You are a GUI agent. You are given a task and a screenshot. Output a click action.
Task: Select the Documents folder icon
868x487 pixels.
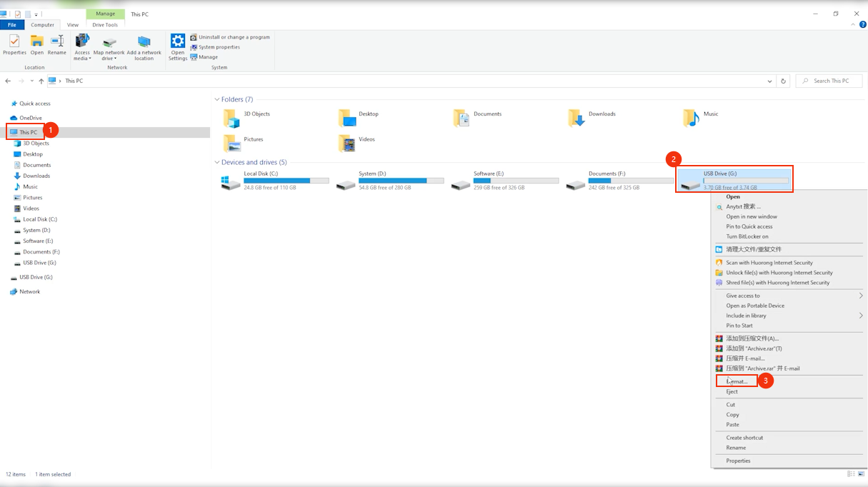pyautogui.click(x=462, y=118)
